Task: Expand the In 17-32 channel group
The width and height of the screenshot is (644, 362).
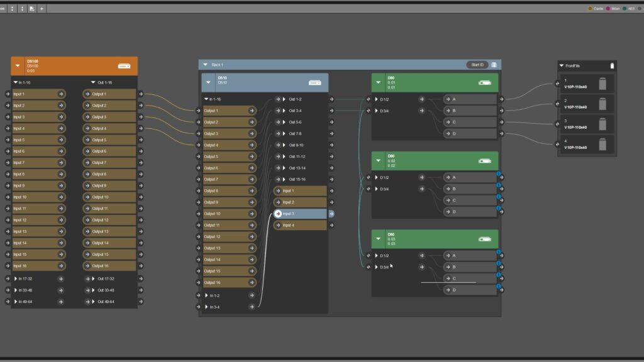Action: (16, 278)
